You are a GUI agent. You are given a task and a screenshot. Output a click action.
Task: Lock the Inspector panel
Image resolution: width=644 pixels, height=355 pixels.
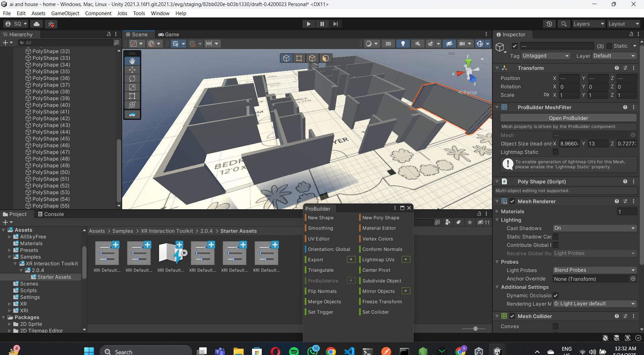[631, 34]
